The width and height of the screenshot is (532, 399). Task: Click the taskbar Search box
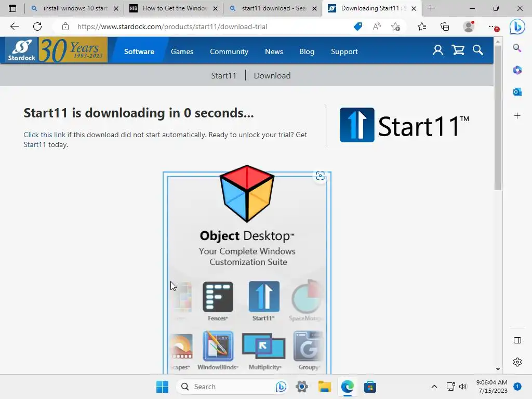[232, 387]
